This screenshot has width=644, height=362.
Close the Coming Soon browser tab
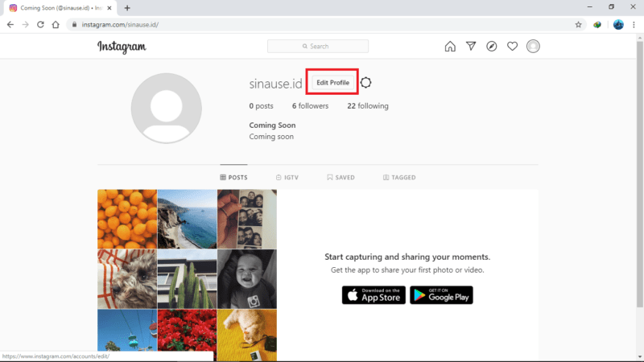[x=109, y=8]
